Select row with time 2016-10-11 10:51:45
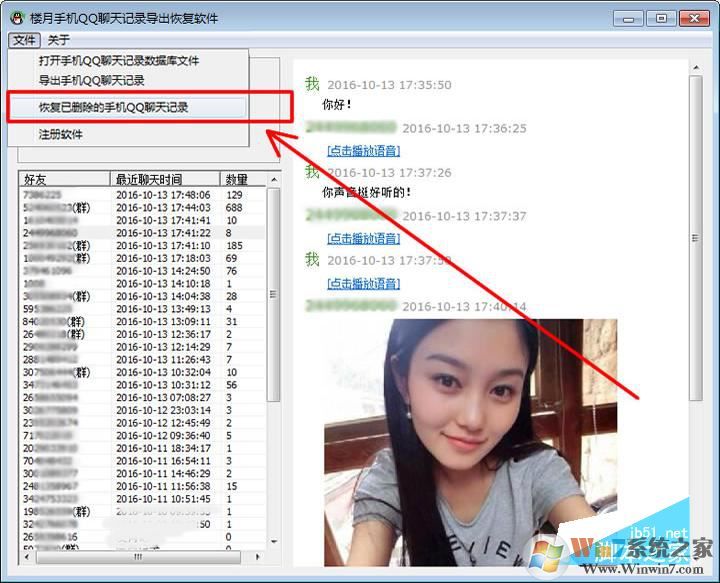Viewport: 720px width, 583px height. [x=142, y=499]
